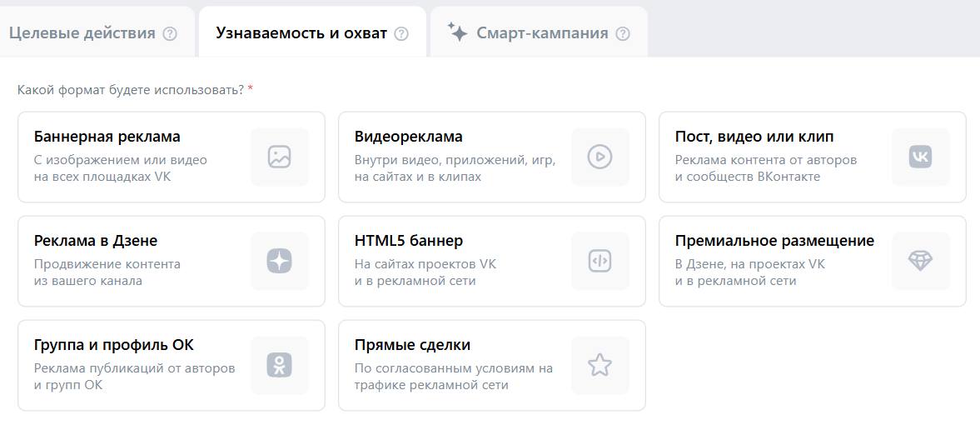This screenshot has width=980, height=430.
Task: Click description 'Внутри видео, приложений, игр, на сайтах и в клипах'
Action: pyautogui.click(x=455, y=168)
